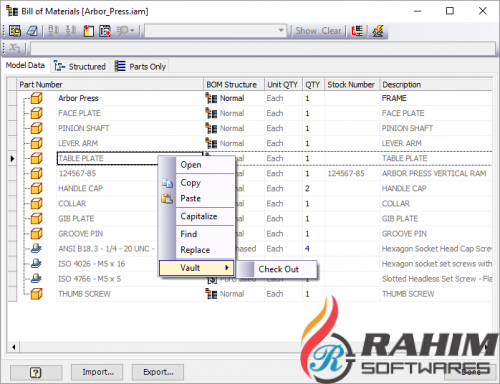Switch to the Parts Only tab
The height and width of the screenshot is (384, 500).
[140, 67]
